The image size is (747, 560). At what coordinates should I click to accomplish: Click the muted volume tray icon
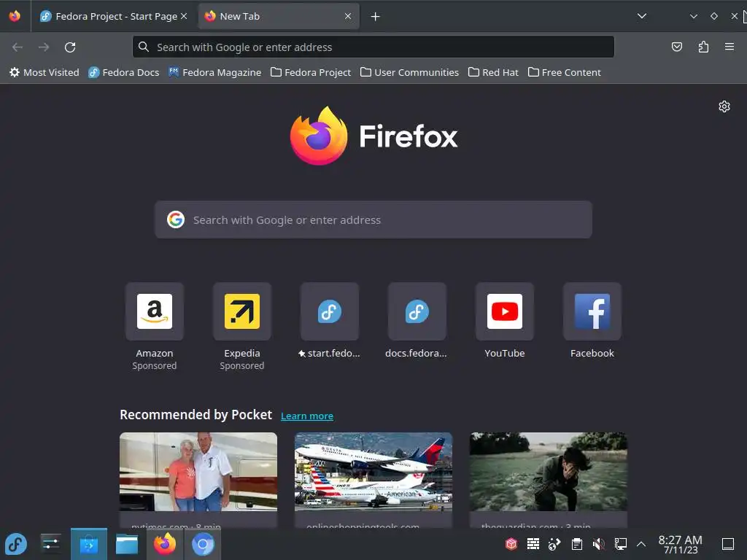(598, 544)
